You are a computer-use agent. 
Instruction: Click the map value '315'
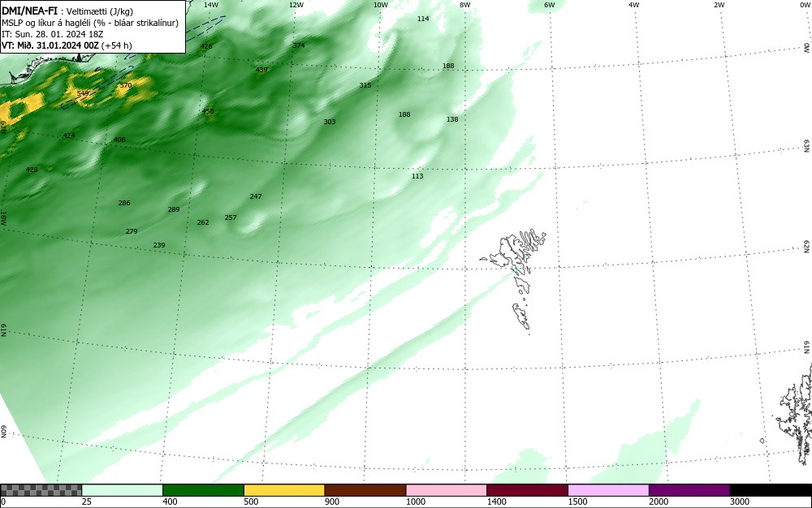pos(365,85)
